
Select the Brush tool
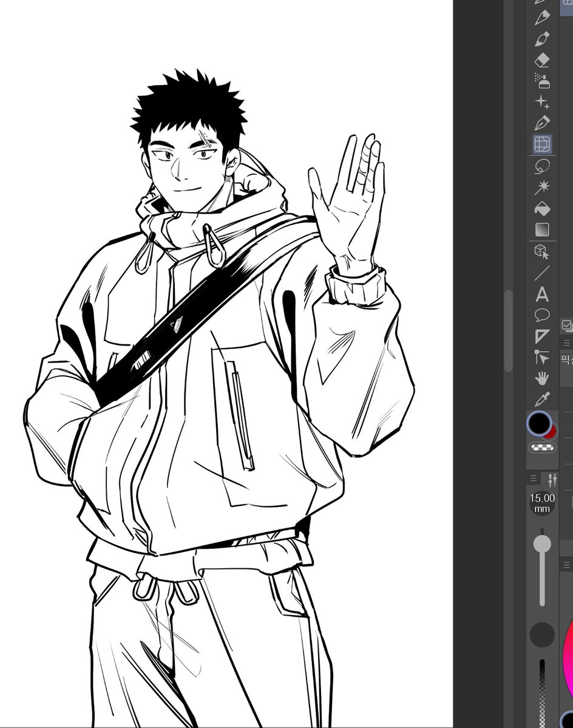point(542,39)
